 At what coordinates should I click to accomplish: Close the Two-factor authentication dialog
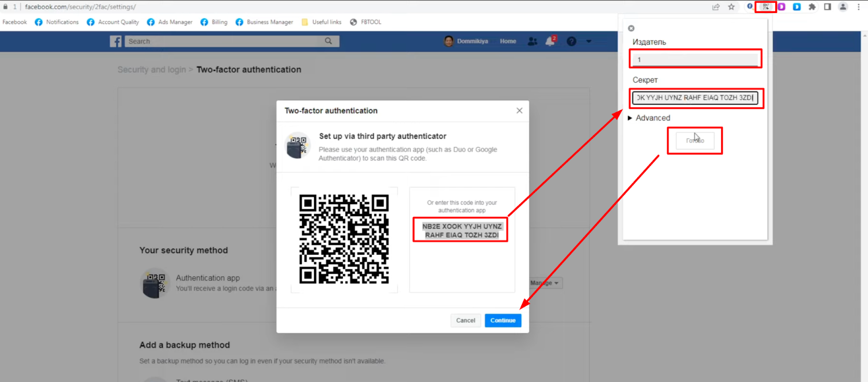[x=519, y=111]
